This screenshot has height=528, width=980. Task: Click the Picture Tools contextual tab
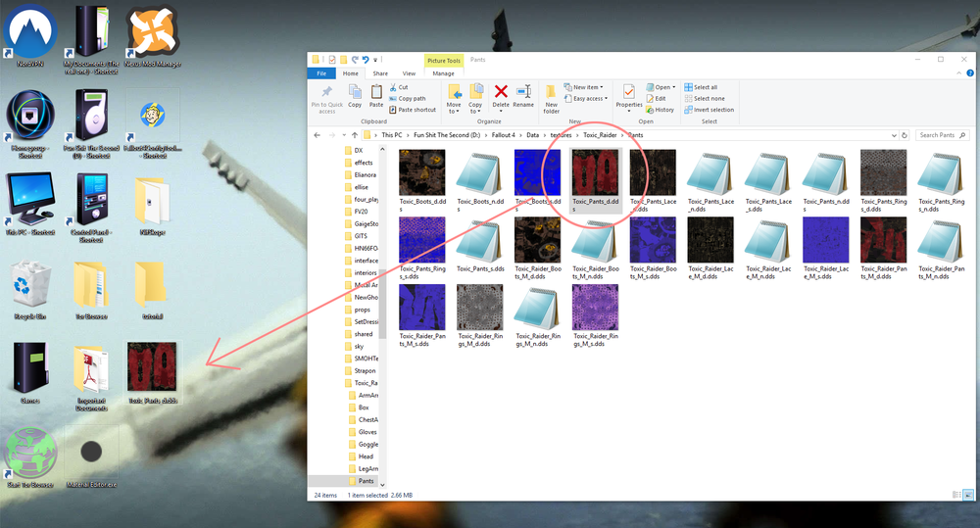point(444,61)
